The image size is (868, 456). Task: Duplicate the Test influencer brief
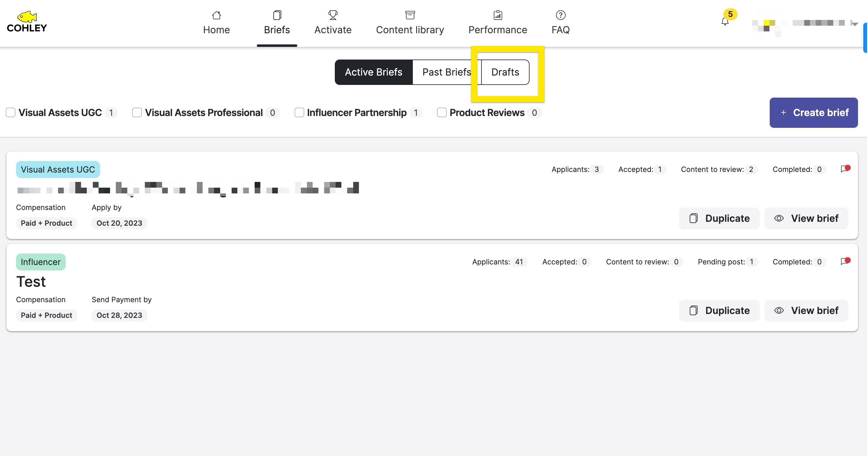[x=719, y=310]
